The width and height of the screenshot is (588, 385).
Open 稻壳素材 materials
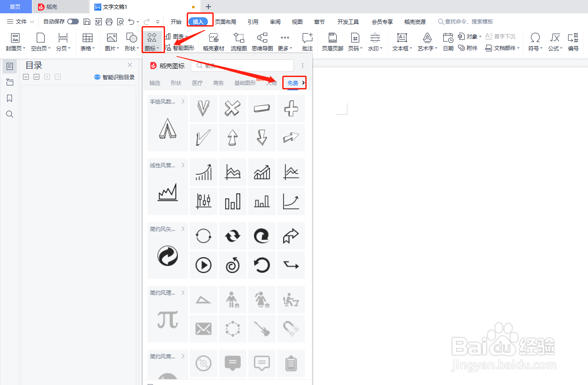214,42
